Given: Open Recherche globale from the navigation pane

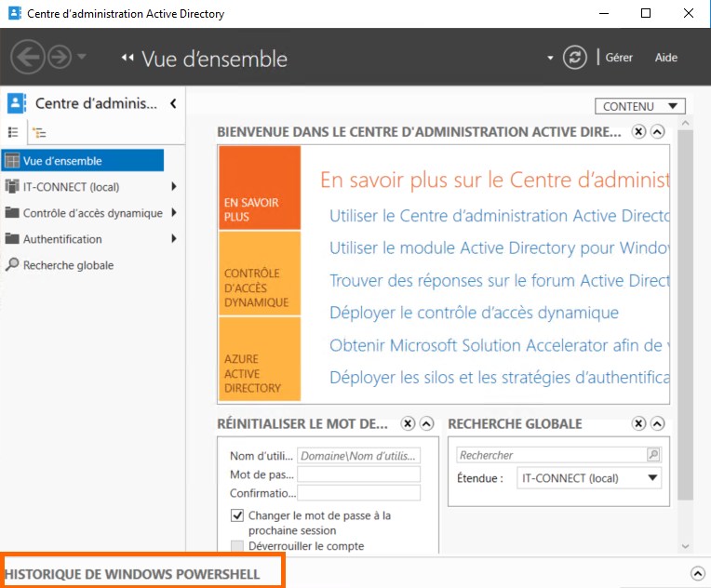Looking at the screenshot, I should (68, 265).
